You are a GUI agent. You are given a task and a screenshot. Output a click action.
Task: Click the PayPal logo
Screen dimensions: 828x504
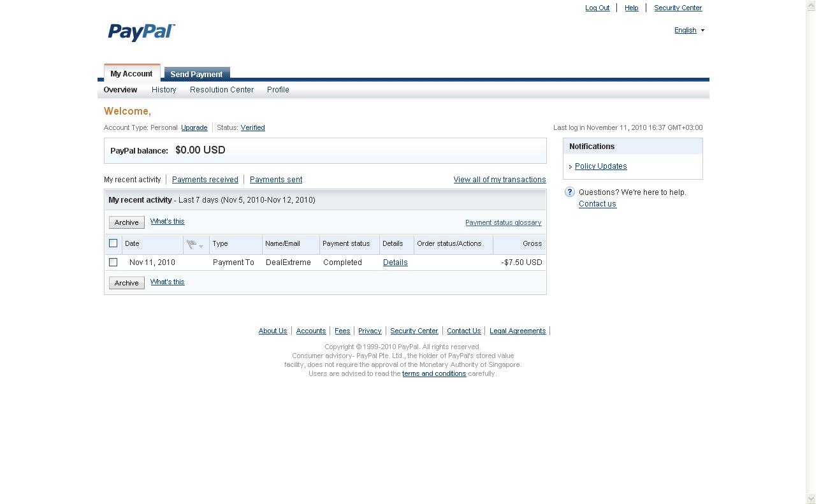click(141, 32)
